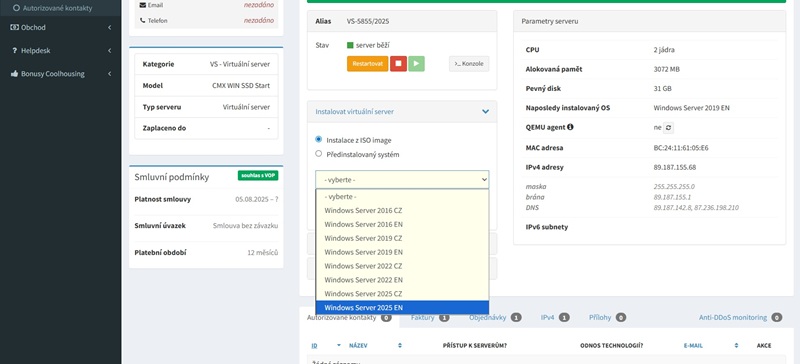Click IPv4 address 89.187.155.68

coord(674,167)
